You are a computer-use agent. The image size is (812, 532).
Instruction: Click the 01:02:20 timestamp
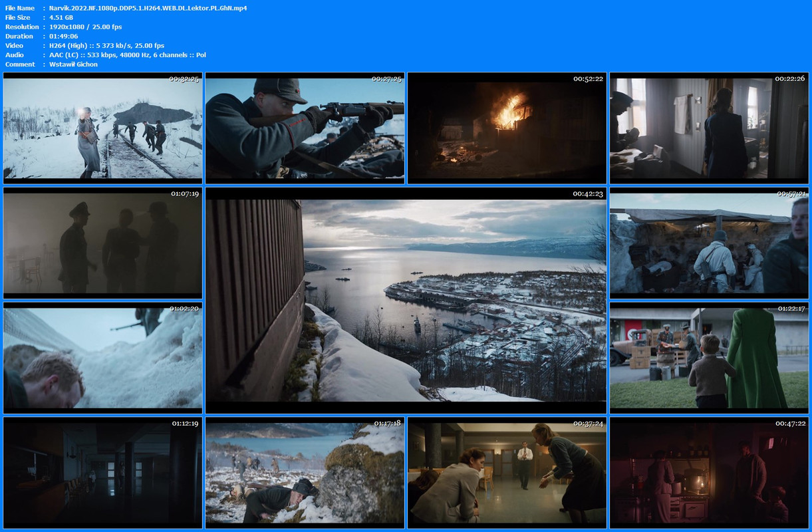(184, 309)
